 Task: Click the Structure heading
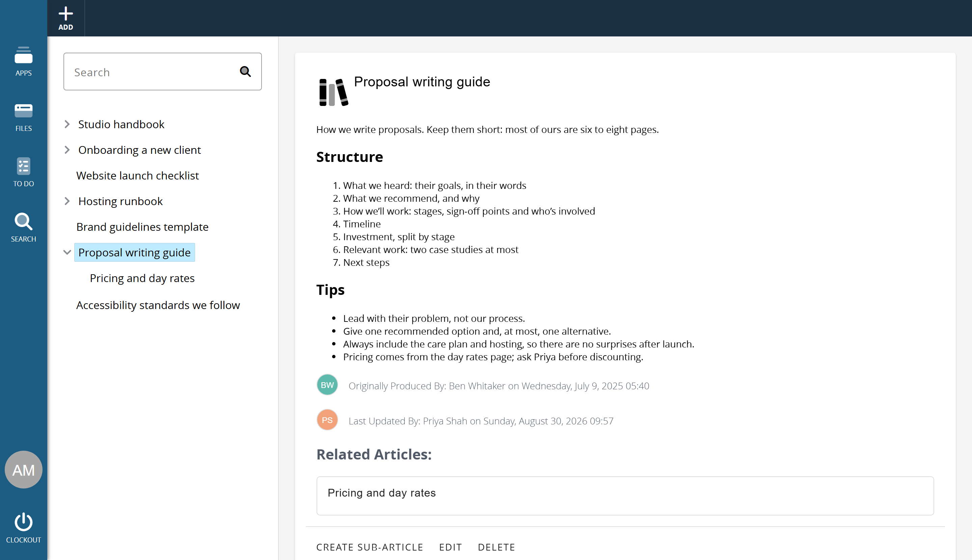pos(349,157)
